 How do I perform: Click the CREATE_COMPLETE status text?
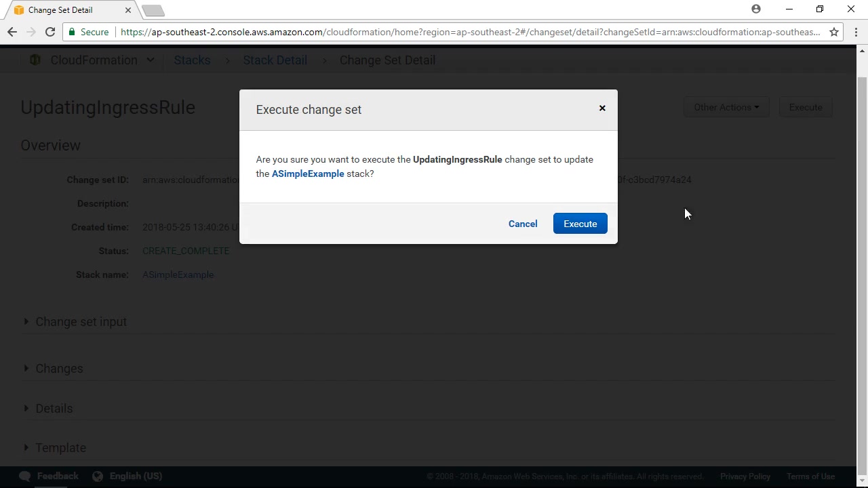186,251
